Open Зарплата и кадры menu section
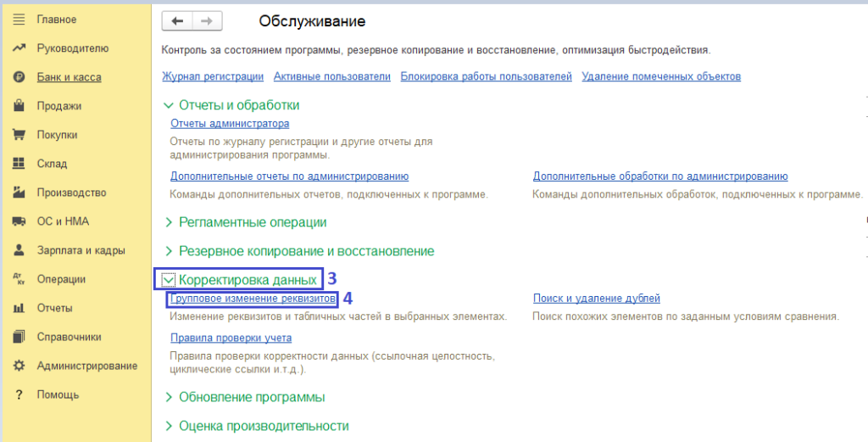This screenshot has height=442, width=868. [x=81, y=250]
